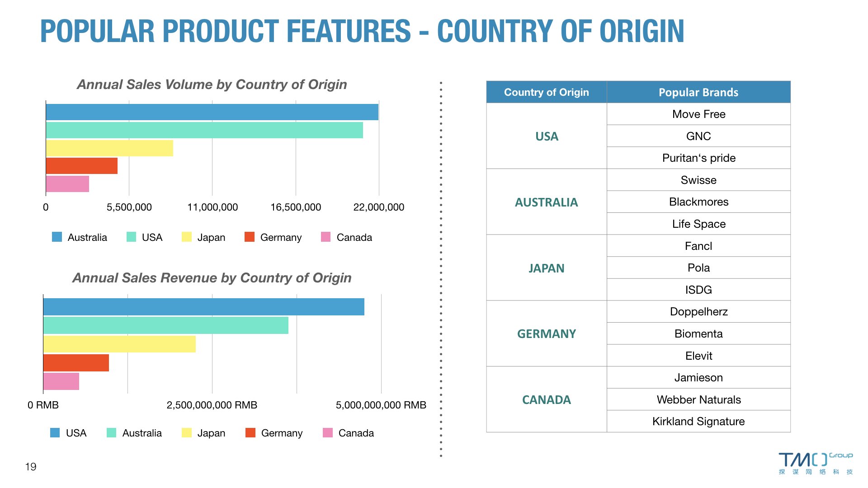Click the '0 RMB' axis label

(x=43, y=405)
